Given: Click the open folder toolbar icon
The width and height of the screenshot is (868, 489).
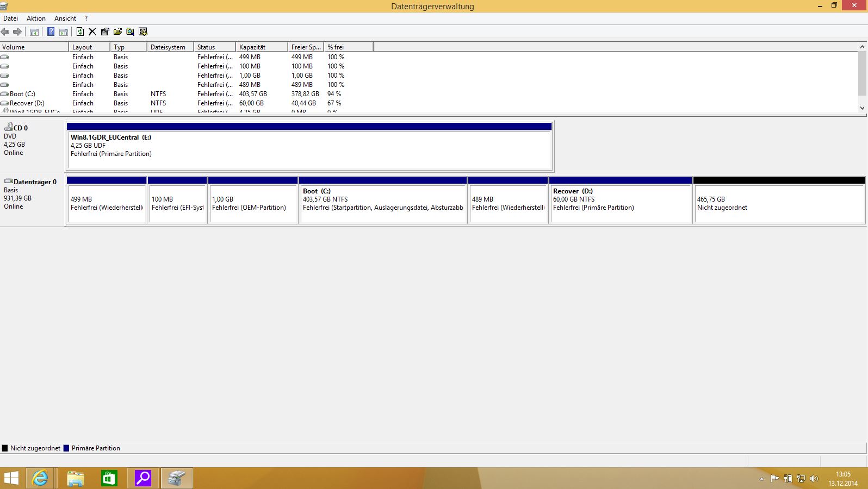Looking at the screenshot, I should pyautogui.click(x=117, y=32).
